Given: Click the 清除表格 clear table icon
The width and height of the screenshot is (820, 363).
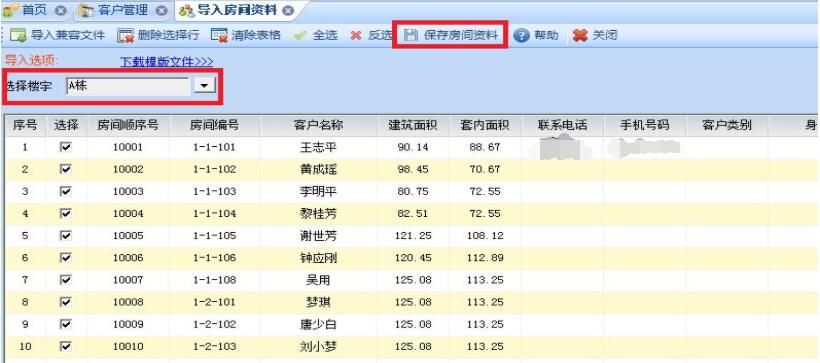Looking at the screenshot, I should click(219, 36).
